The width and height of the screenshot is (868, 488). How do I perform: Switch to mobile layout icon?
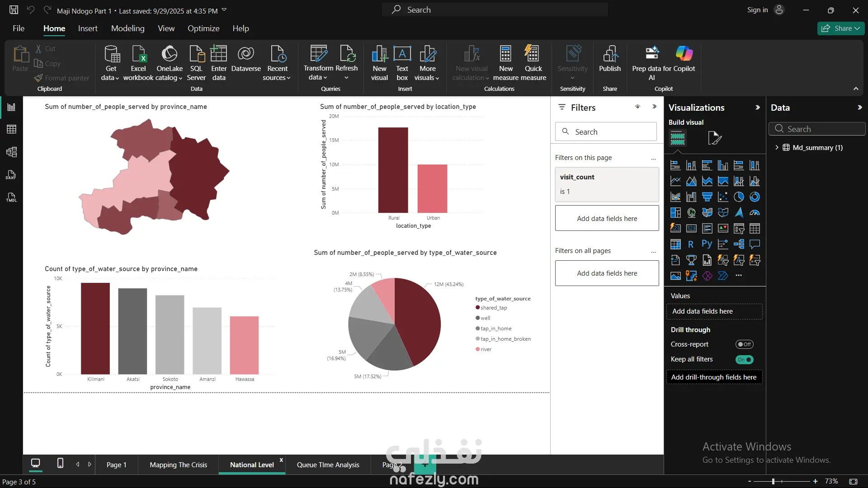pyautogui.click(x=60, y=463)
